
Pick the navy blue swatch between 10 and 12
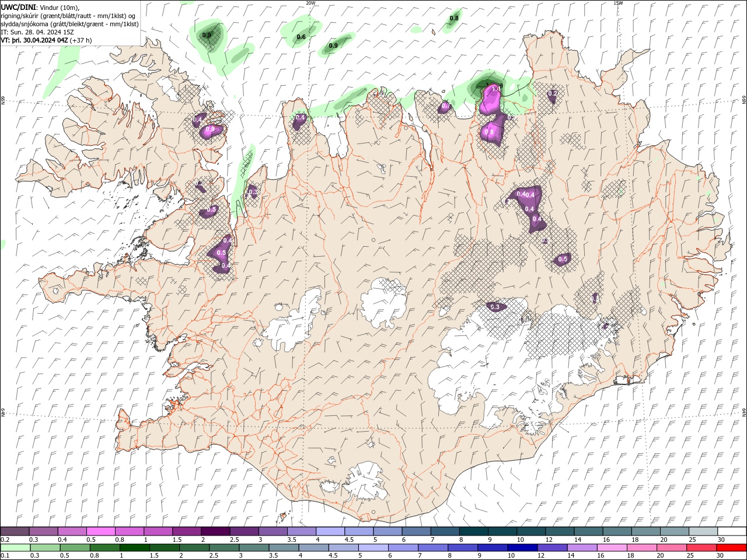(x=522, y=548)
